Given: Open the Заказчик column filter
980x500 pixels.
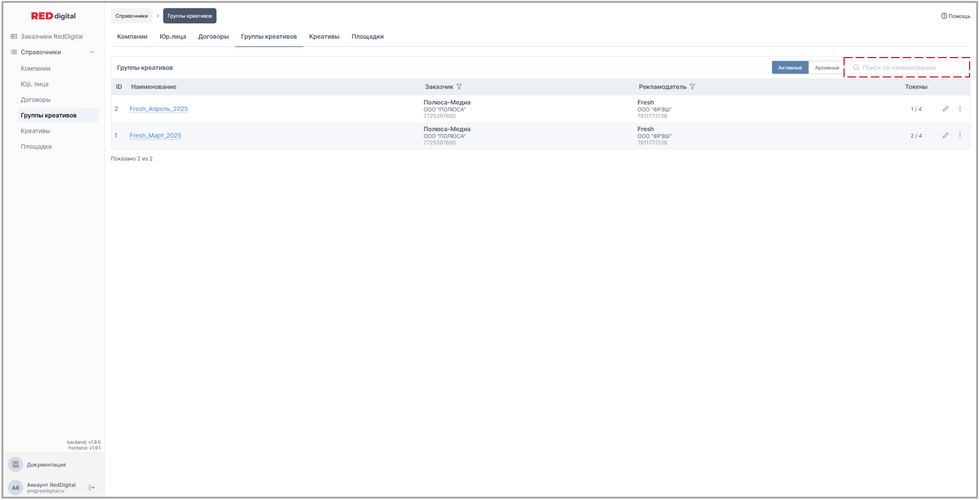Looking at the screenshot, I should (x=459, y=87).
